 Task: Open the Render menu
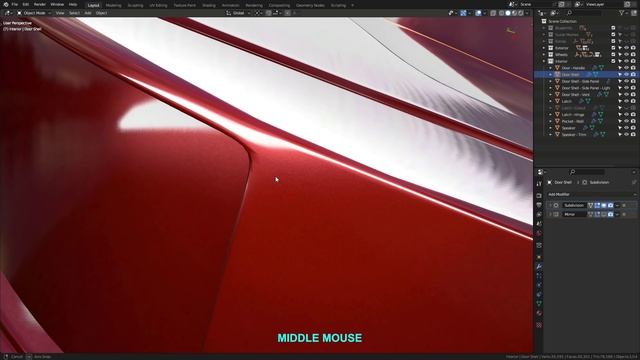40,4
